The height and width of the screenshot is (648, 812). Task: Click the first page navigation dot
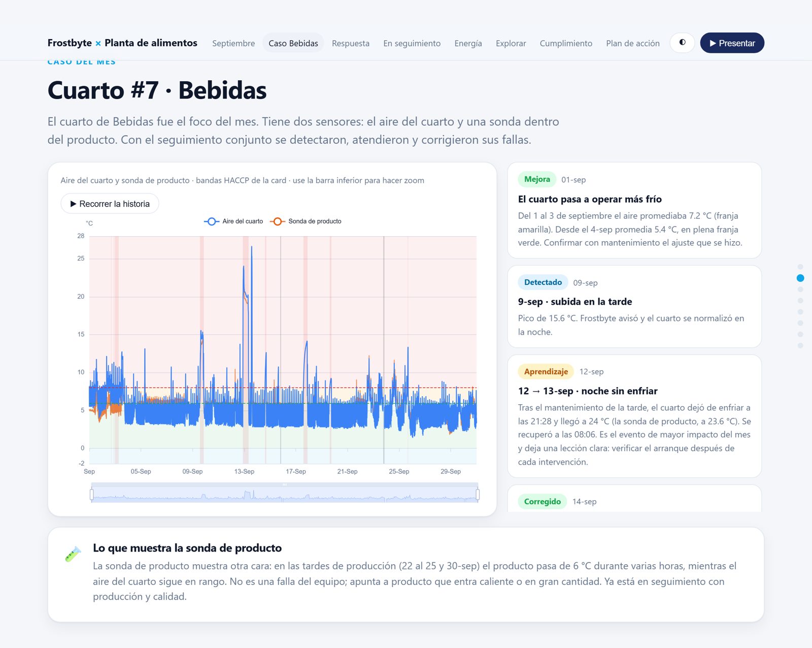pos(800,267)
